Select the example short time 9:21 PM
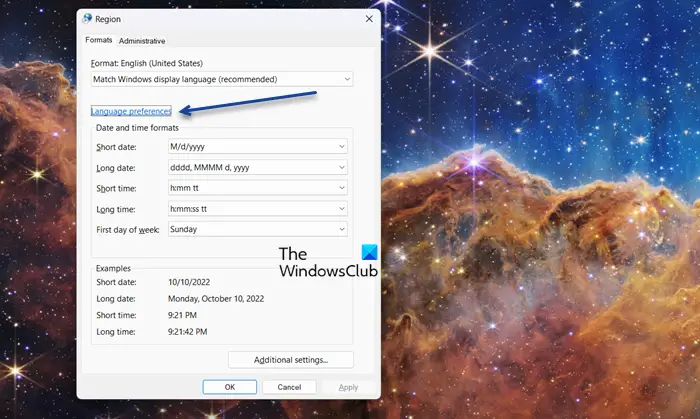Viewport: 700px width, 419px height. coord(182,315)
